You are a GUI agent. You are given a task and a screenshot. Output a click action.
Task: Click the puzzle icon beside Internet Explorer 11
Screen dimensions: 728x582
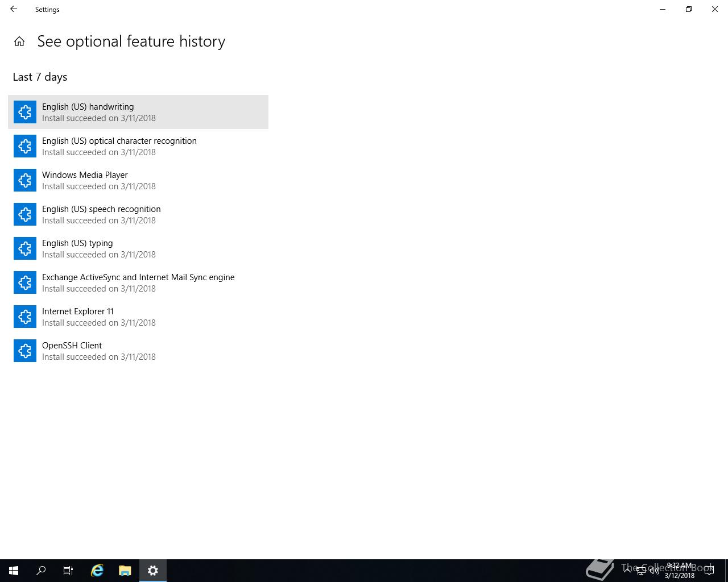pyautogui.click(x=25, y=317)
